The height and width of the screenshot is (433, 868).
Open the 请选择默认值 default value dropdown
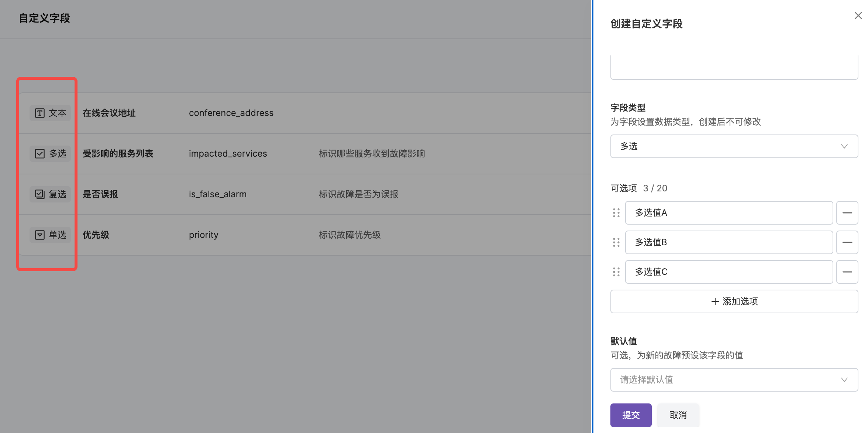click(x=734, y=379)
